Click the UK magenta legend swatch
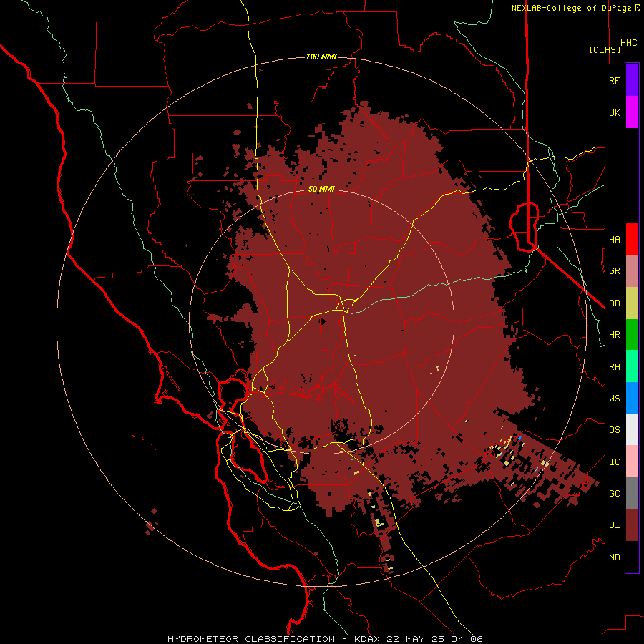 [632, 112]
